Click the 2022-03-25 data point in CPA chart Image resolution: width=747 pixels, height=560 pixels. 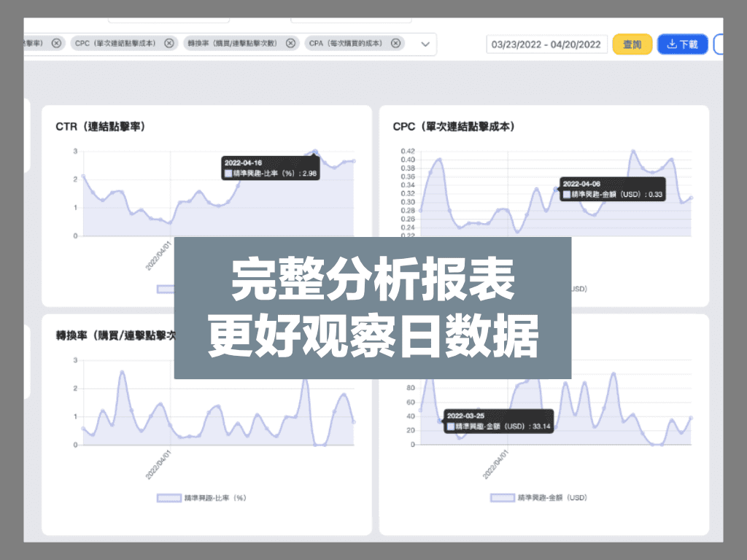coord(439,421)
